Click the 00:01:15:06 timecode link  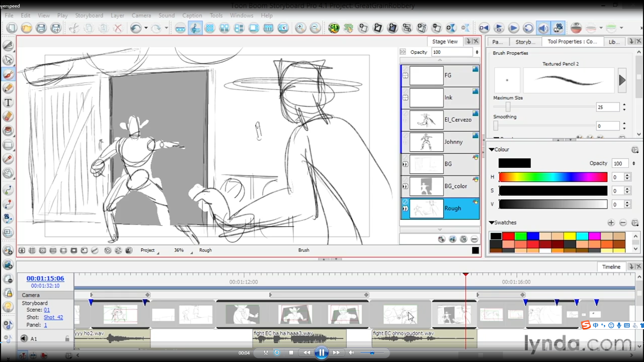45,278
